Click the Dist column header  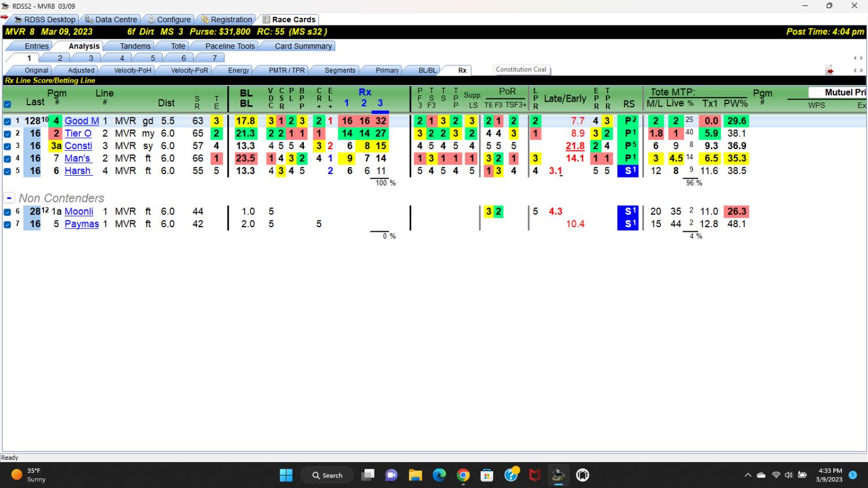166,103
